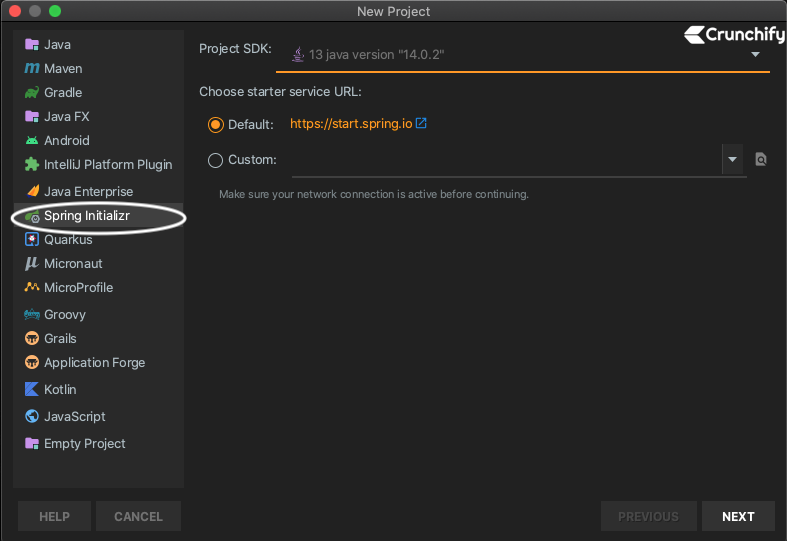Choose Empty Project type label

tap(85, 444)
